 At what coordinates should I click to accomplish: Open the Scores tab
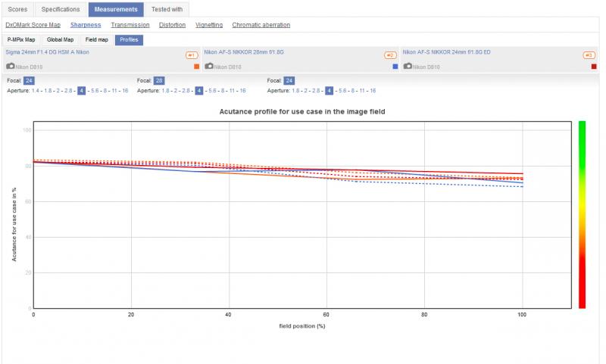(17, 9)
